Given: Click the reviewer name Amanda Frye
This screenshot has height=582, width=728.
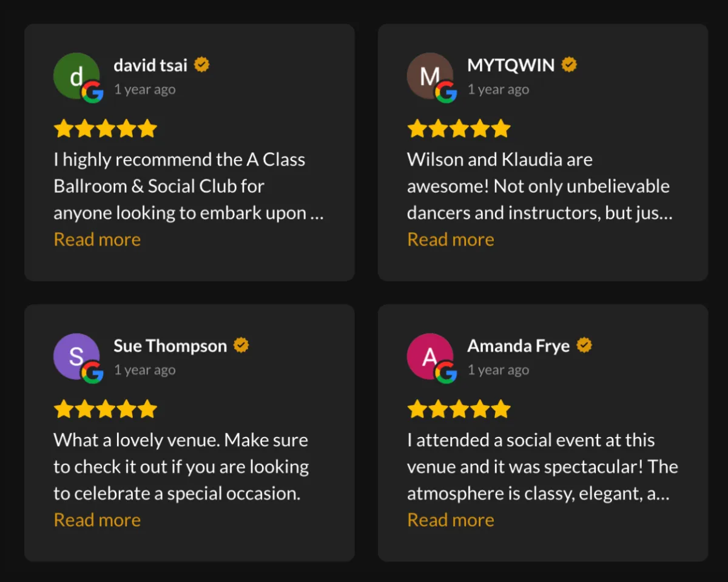Looking at the screenshot, I should (x=519, y=346).
